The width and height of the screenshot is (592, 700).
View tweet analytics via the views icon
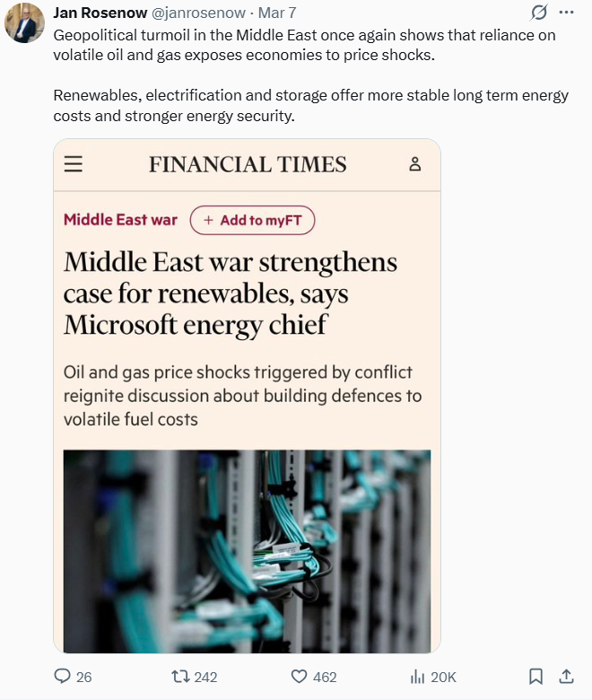(x=417, y=676)
